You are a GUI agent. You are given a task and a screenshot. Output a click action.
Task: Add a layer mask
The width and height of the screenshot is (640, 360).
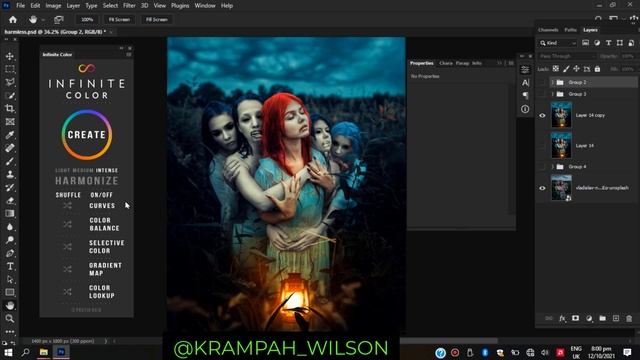click(575, 318)
